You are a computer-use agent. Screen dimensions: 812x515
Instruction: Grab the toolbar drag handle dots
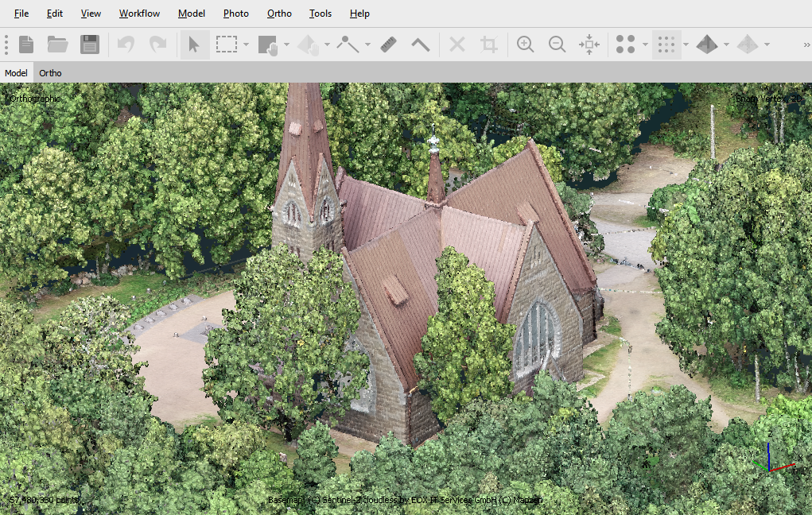[x=6, y=45]
